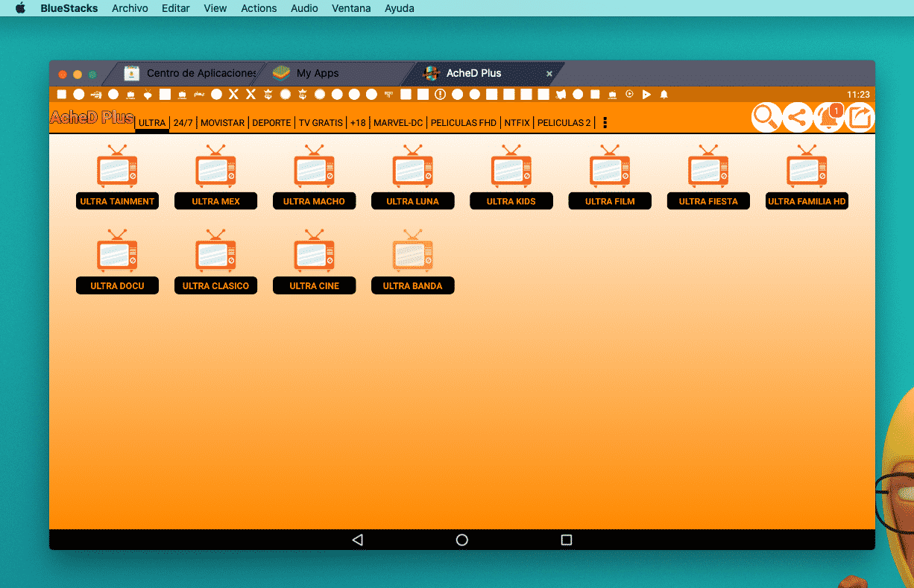Click the ULTRA MEX channel button
This screenshot has width=914, height=588.
[x=215, y=201]
